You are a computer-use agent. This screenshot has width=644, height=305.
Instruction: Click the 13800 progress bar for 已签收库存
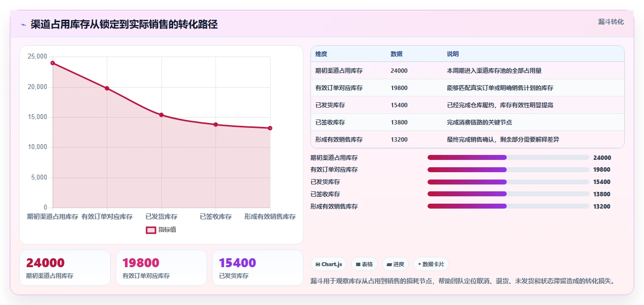tap(508, 194)
